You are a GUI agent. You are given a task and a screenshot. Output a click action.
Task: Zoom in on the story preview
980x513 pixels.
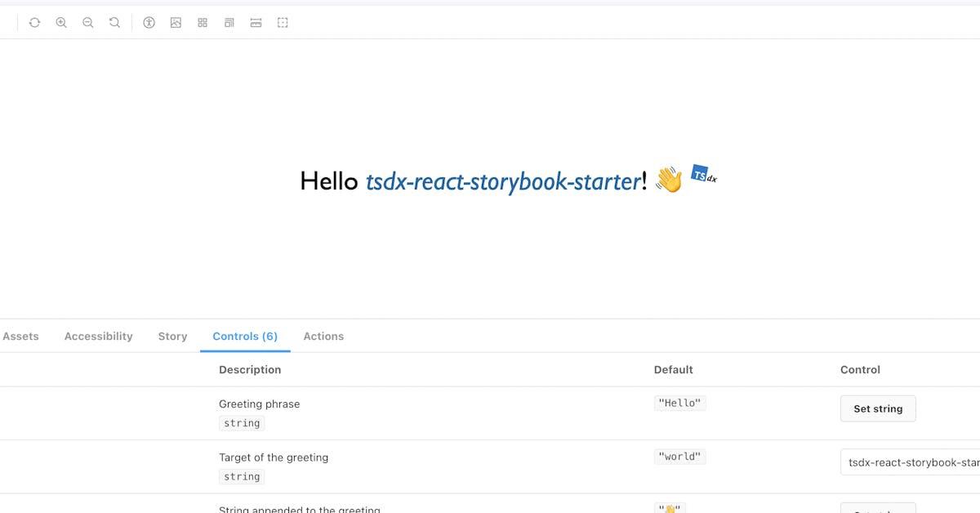pos(61,23)
